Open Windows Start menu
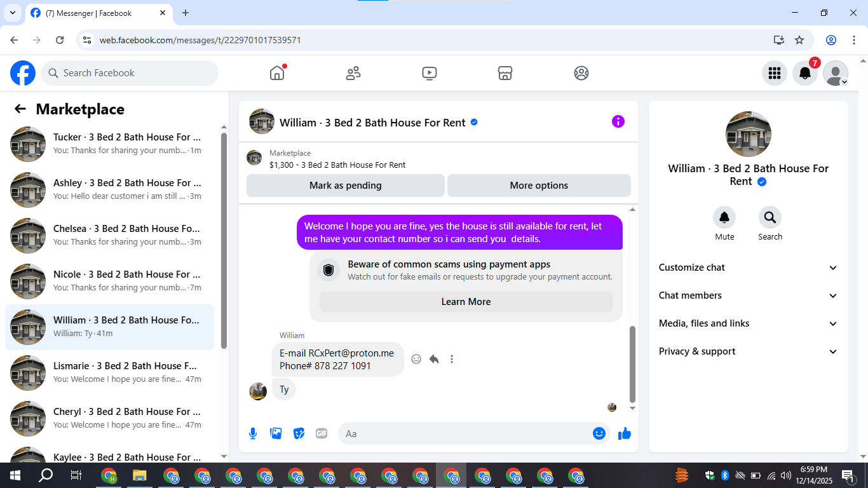 (15, 475)
